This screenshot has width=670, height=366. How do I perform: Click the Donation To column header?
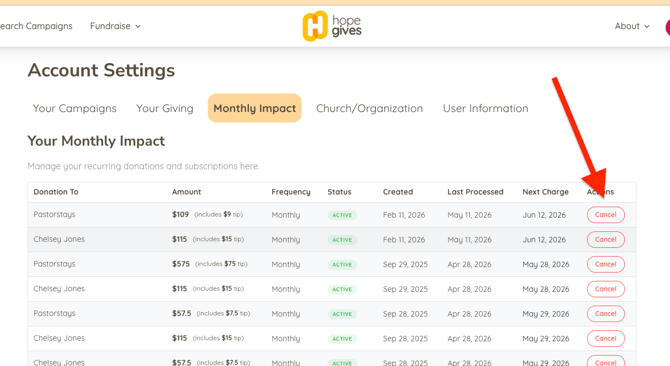click(56, 192)
